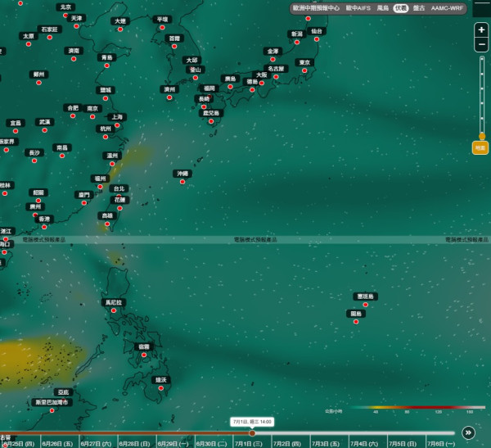Click the 上海 city marker
This screenshot has height=448, width=491.
tap(117, 125)
